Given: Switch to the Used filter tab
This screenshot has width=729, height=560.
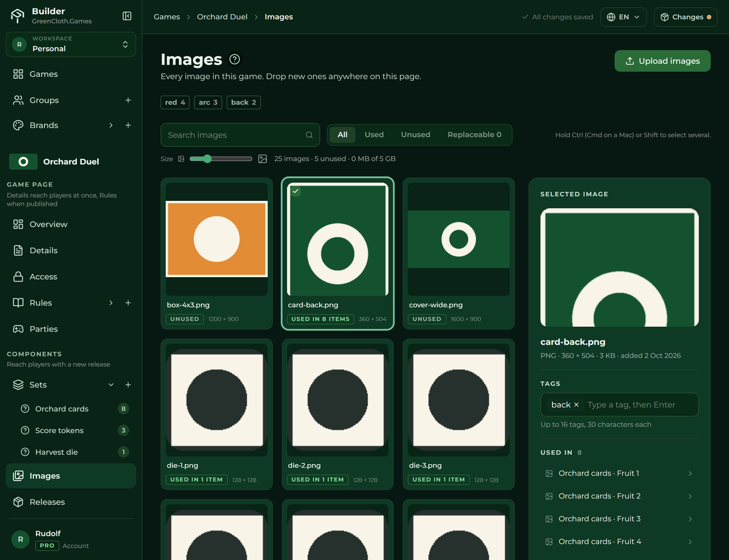Looking at the screenshot, I should click(x=374, y=135).
